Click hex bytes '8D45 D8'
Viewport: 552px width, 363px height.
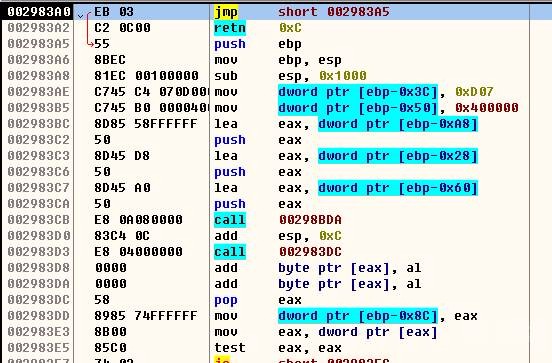click(122, 156)
